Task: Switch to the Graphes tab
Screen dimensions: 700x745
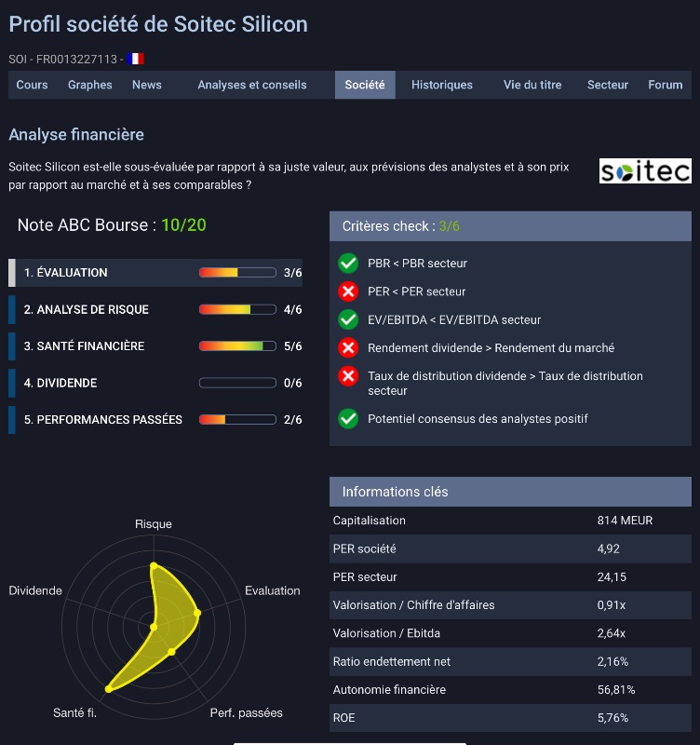Action: pos(90,85)
